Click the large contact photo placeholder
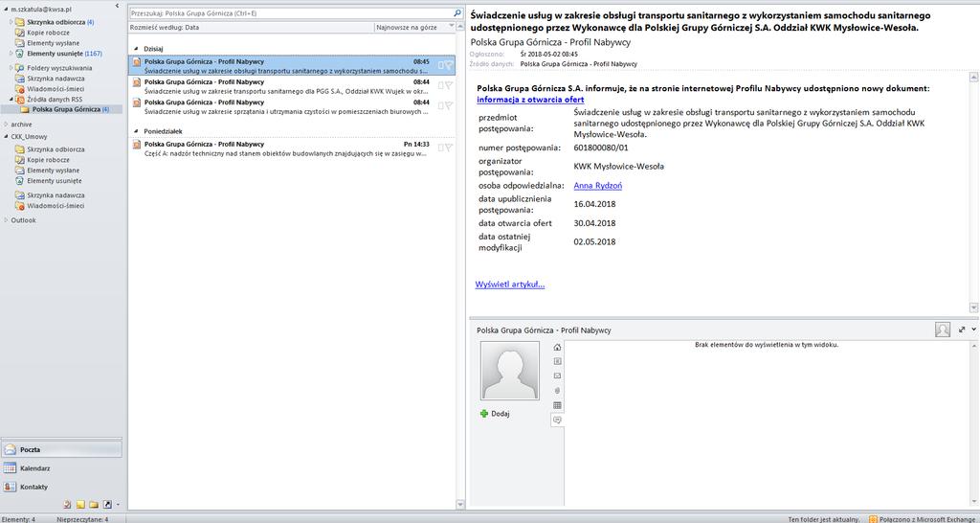Viewport: 980px width, 523px height. [509, 371]
